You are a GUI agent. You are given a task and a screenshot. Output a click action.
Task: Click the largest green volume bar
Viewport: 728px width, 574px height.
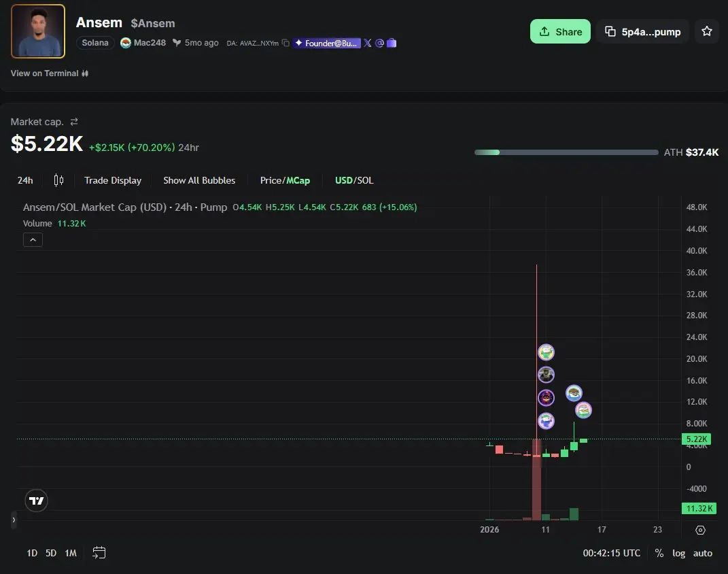[574, 513]
